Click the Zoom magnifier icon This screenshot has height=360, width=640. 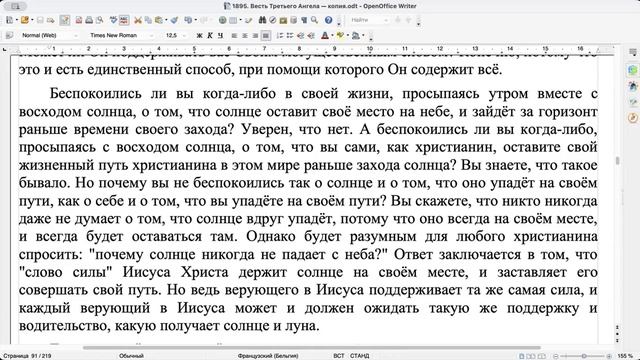pyautogui.click(x=314, y=20)
